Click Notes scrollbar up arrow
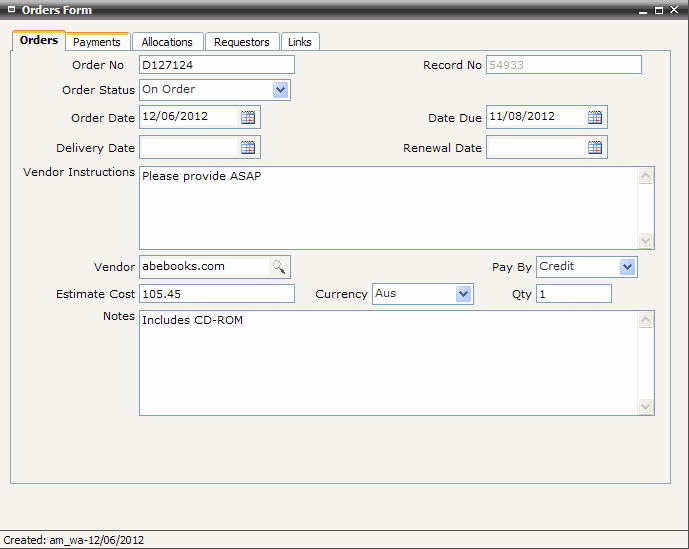Viewport: 689px width, 549px height. pos(645,320)
